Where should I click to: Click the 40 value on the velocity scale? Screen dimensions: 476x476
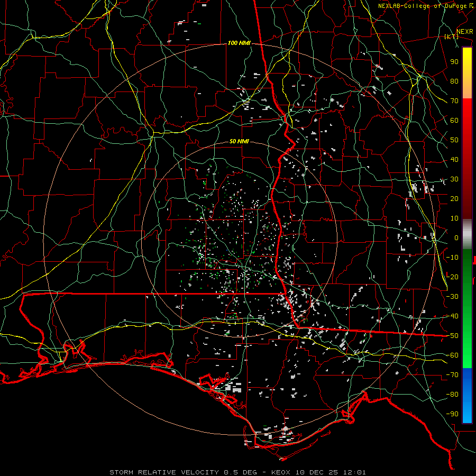click(x=454, y=160)
